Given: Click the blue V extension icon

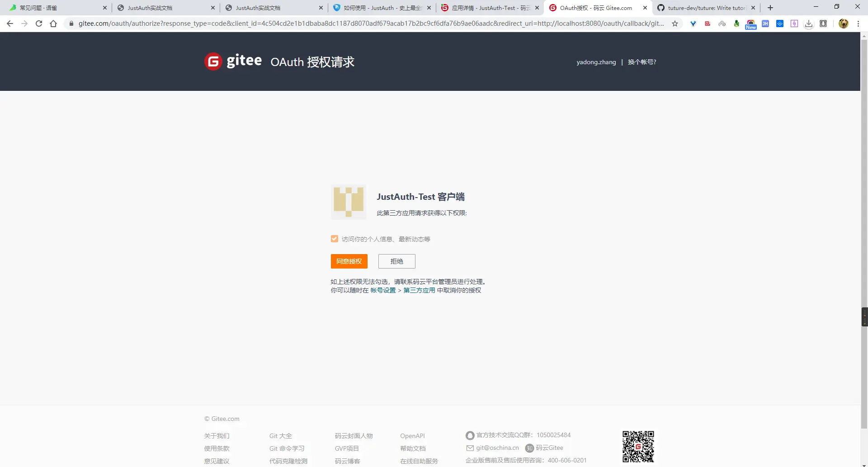Looking at the screenshot, I should point(693,24).
